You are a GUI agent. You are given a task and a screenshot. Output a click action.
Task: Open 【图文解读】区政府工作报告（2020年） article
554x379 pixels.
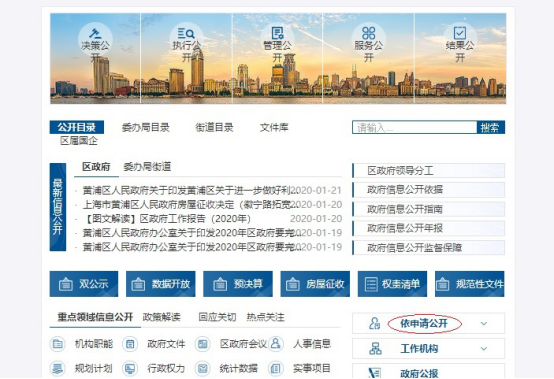(x=167, y=219)
